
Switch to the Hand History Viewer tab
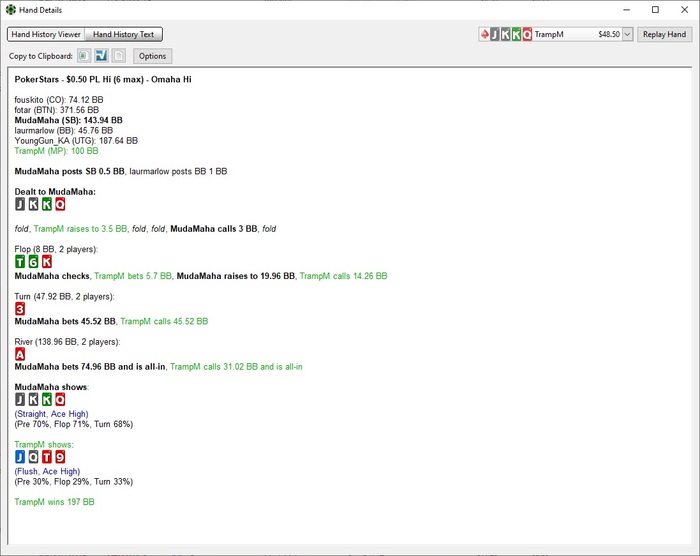(46, 34)
